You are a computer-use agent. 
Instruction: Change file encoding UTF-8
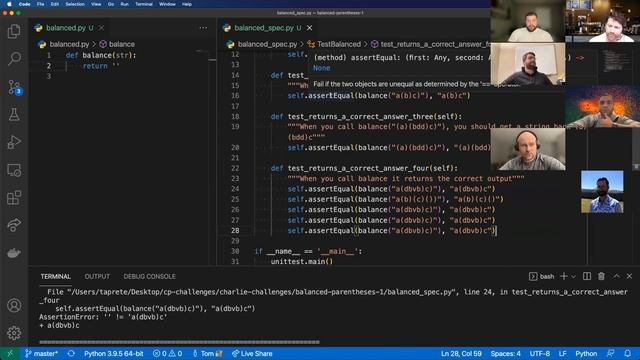coord(540,353)
